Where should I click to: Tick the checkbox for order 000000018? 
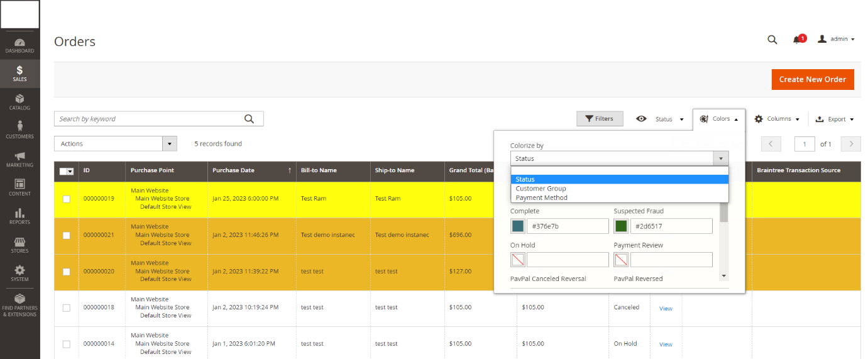pos(67,308)
